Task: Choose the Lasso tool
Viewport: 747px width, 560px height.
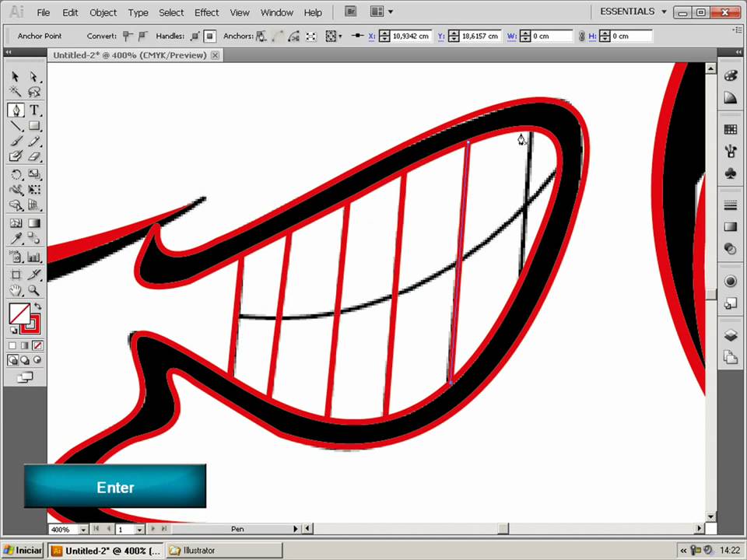Action: pos(33,92)
